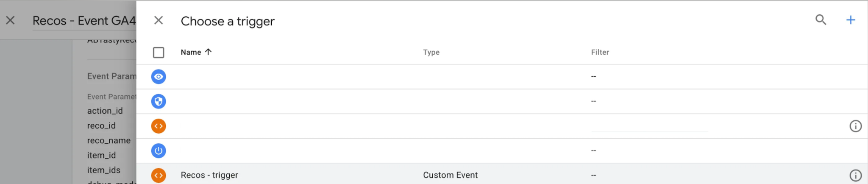This screenshot has height=184, width=868.
Task: Sort by Name column arrow
Action: pos(208,52)
